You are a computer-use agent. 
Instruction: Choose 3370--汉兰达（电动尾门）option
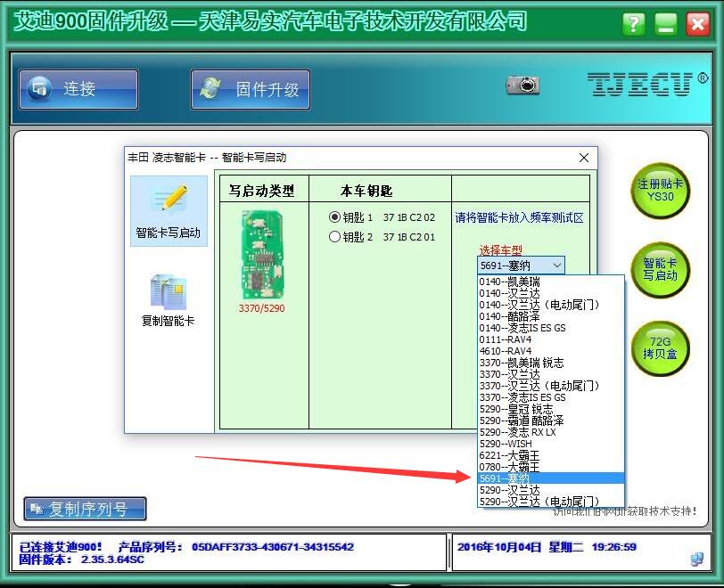point(551,386)
